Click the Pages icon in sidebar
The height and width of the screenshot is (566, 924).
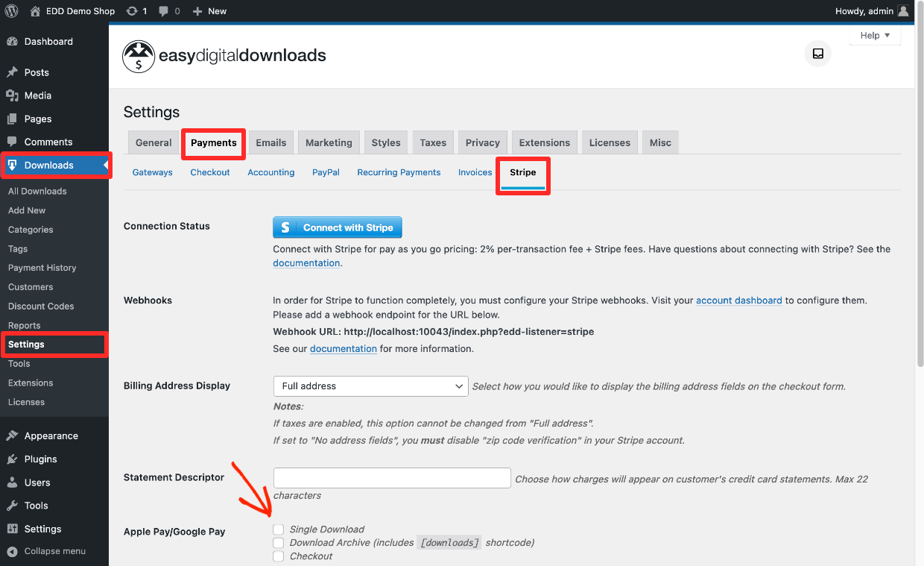12,119
